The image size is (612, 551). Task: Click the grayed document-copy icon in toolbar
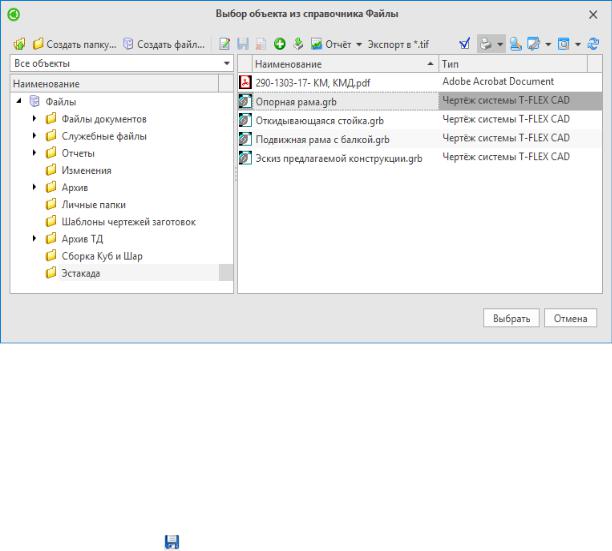(261, 44)
